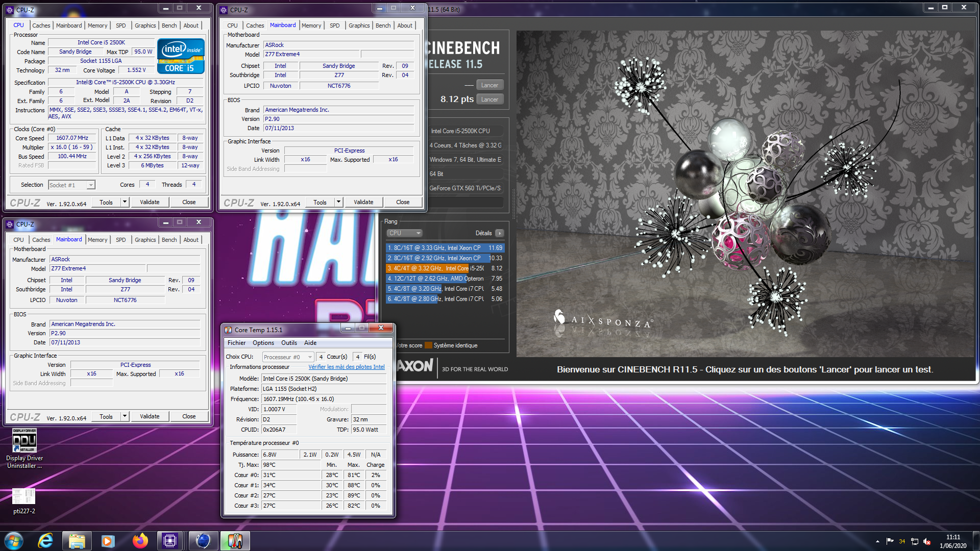Viewport: 980px width, 551px height.
Task: Click Mainboard tab in top-left CPU-Z
Action: (69, 26)
